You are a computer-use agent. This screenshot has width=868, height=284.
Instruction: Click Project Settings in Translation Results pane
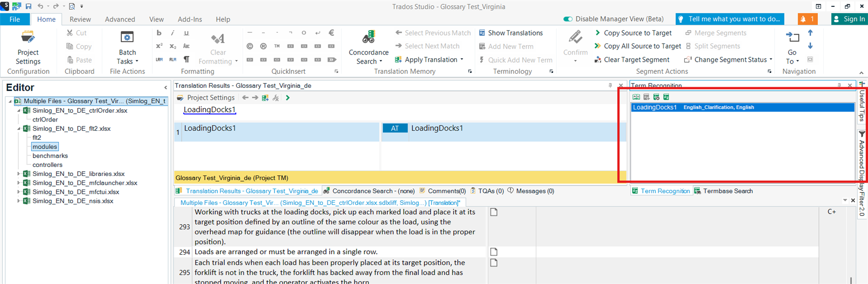click(205, 98)
